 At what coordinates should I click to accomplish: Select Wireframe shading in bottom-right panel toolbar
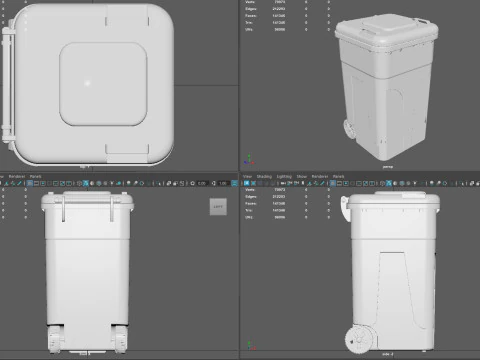coord(382,183)
